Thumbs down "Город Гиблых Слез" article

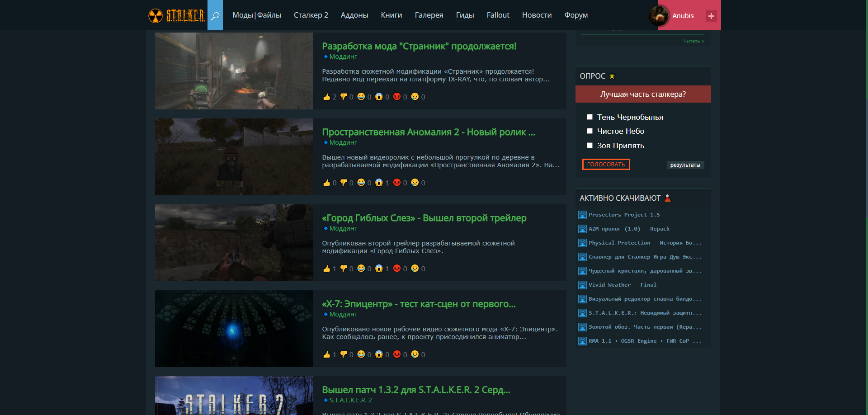tap(344, 269)
